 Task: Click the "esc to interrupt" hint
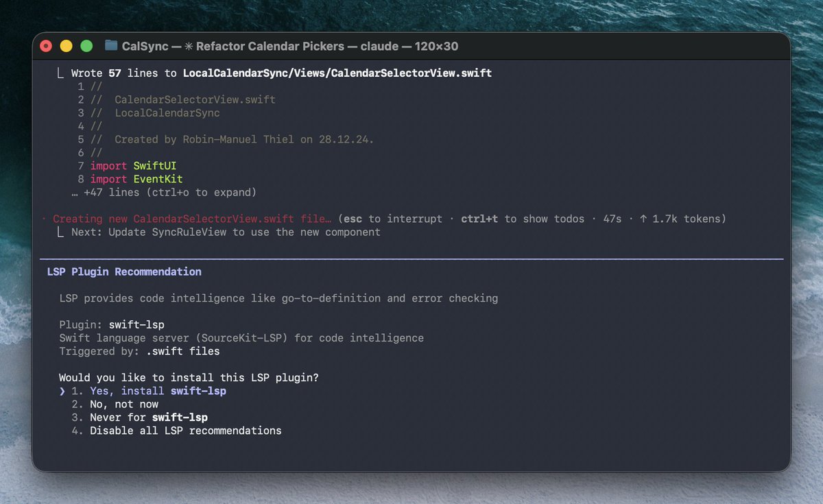(x=393, y=219)
